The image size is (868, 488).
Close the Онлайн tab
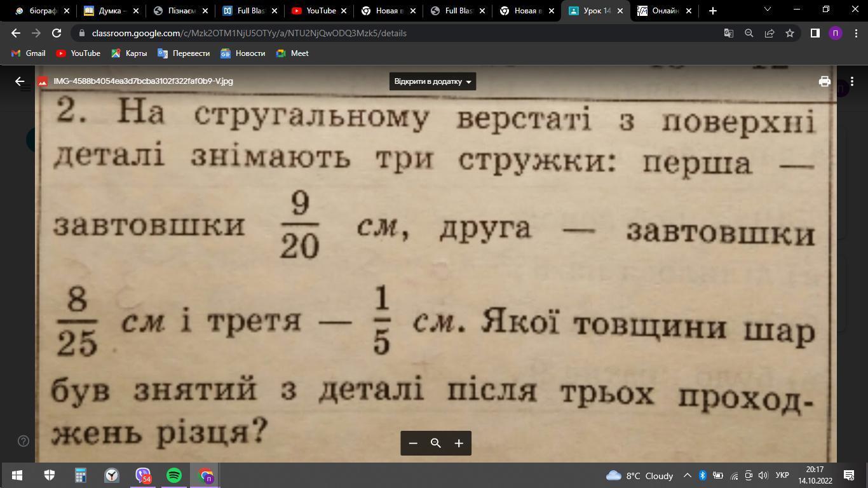pyautogui.click(x=689, y=11)
